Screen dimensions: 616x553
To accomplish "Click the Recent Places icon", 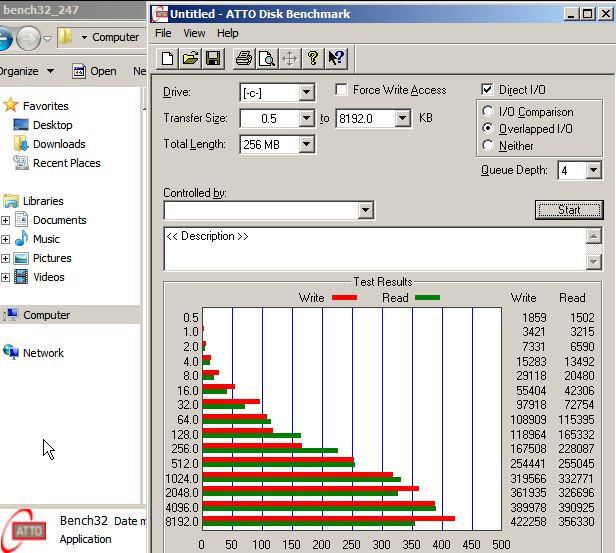I will coord(21,162).
